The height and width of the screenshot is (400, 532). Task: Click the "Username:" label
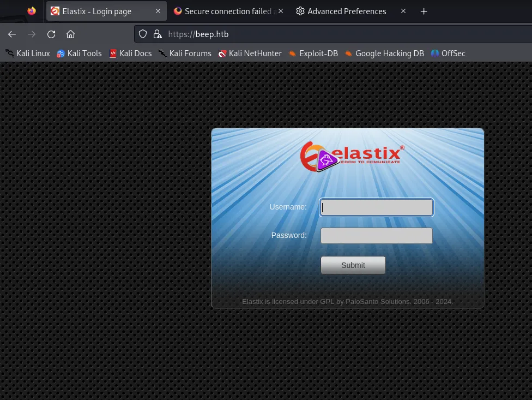pos(288,207)
